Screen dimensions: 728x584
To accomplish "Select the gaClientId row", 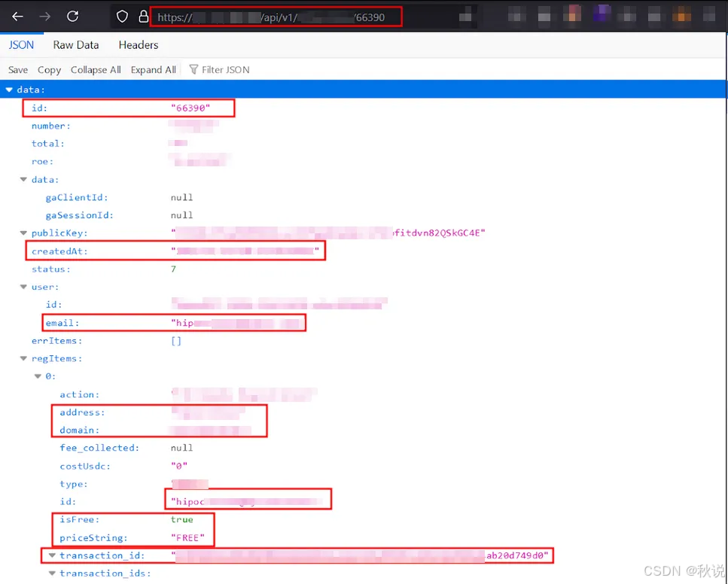I will [363, 197].
